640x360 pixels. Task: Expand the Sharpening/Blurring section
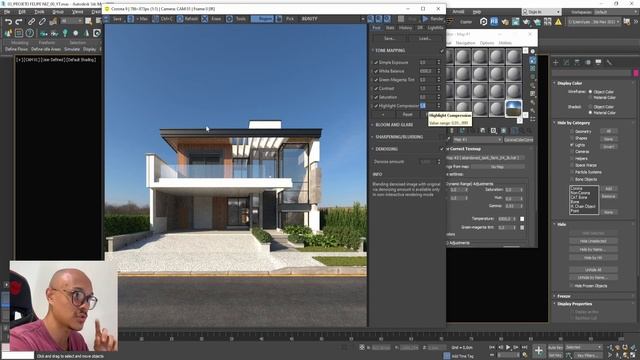(x=398, y=137)
